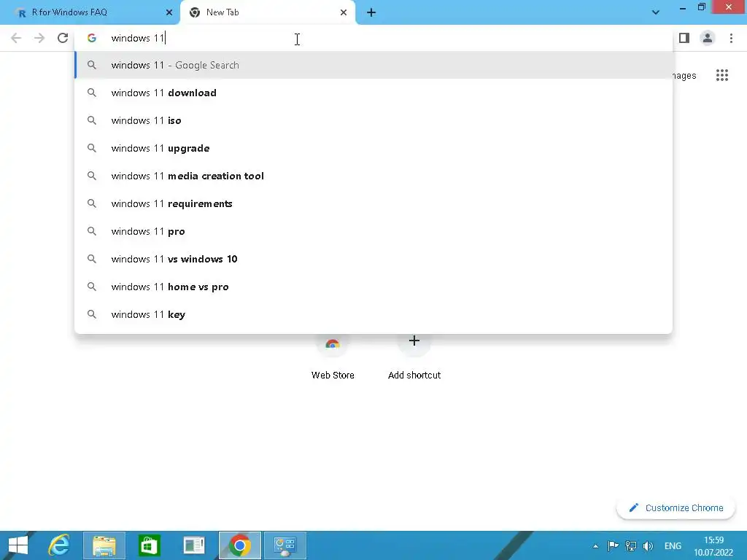Open the Action Center flag icon
Viewport: 747px width, 560px height.
613,546
